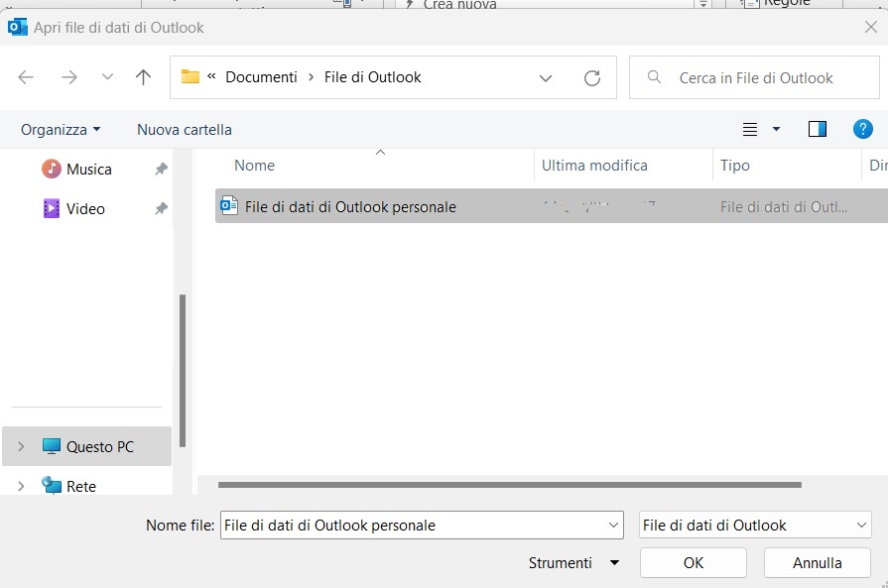Click the pin icon beside Video
This screenshot has height=588, width=888.
[162, 208]
